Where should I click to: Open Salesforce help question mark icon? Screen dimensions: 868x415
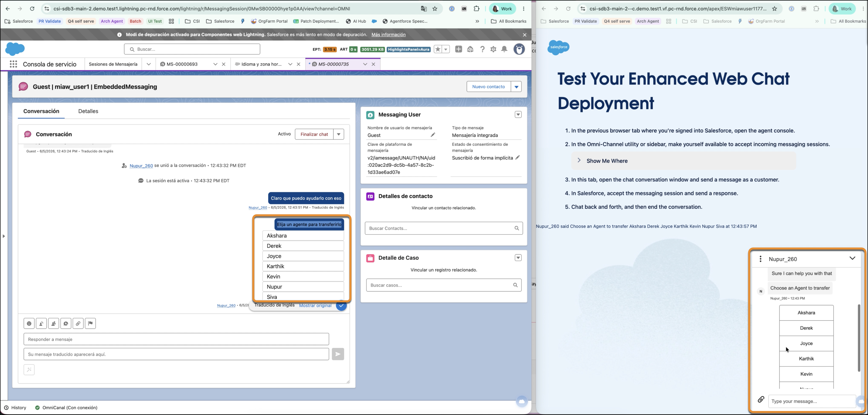[482, 49]
